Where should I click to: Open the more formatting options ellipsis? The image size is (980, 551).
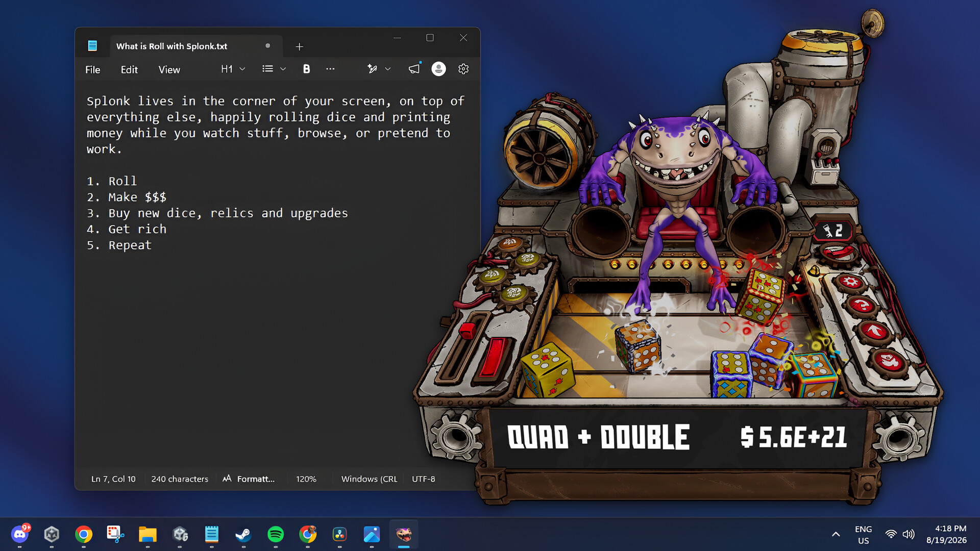tap(330, 69)
